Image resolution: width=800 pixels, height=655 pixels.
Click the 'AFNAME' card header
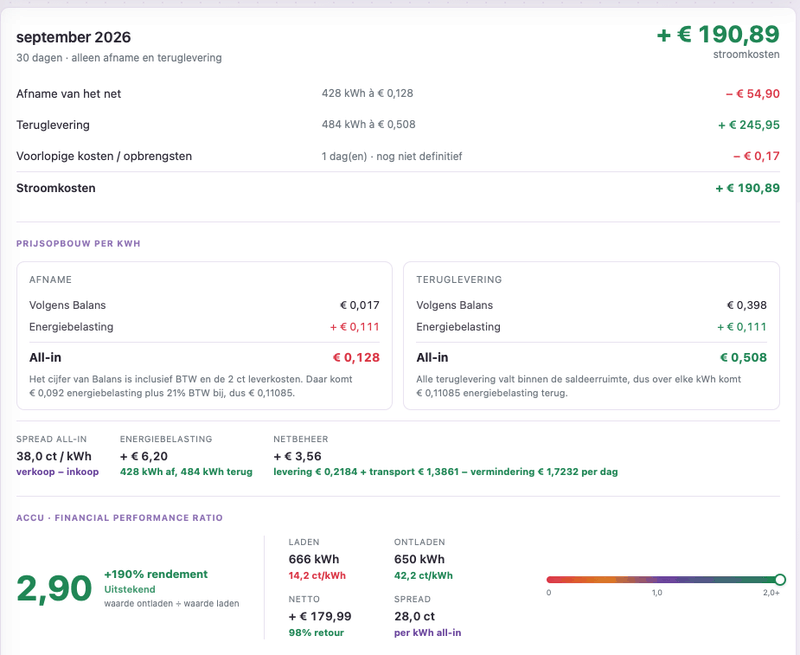pos(51,280)
